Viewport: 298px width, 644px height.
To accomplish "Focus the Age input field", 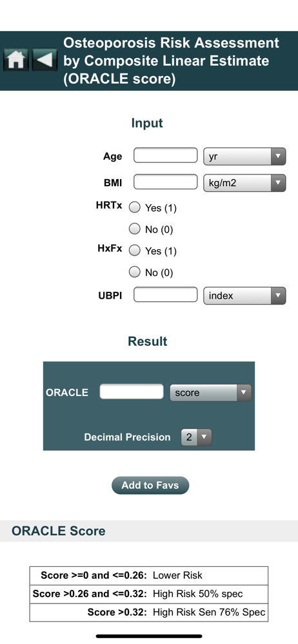I will click(166, 156).
